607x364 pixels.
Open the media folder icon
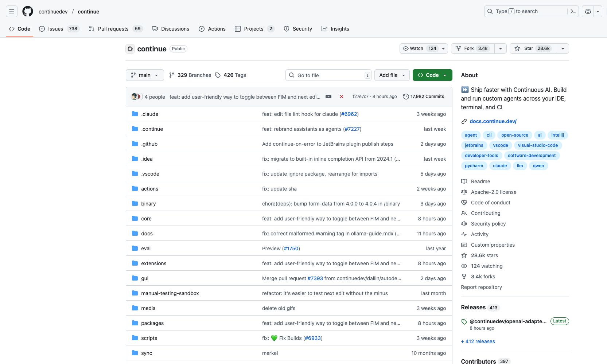point(135,308)
